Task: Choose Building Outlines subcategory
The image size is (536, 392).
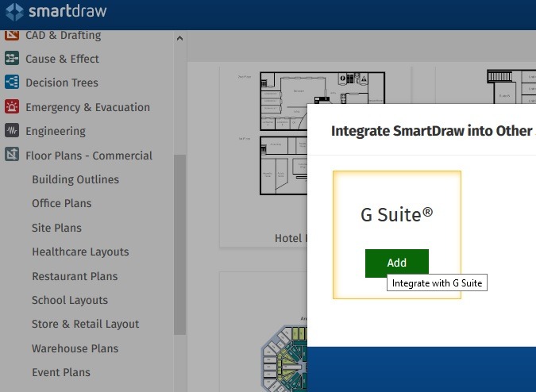Action: click(x=75, y=179)
